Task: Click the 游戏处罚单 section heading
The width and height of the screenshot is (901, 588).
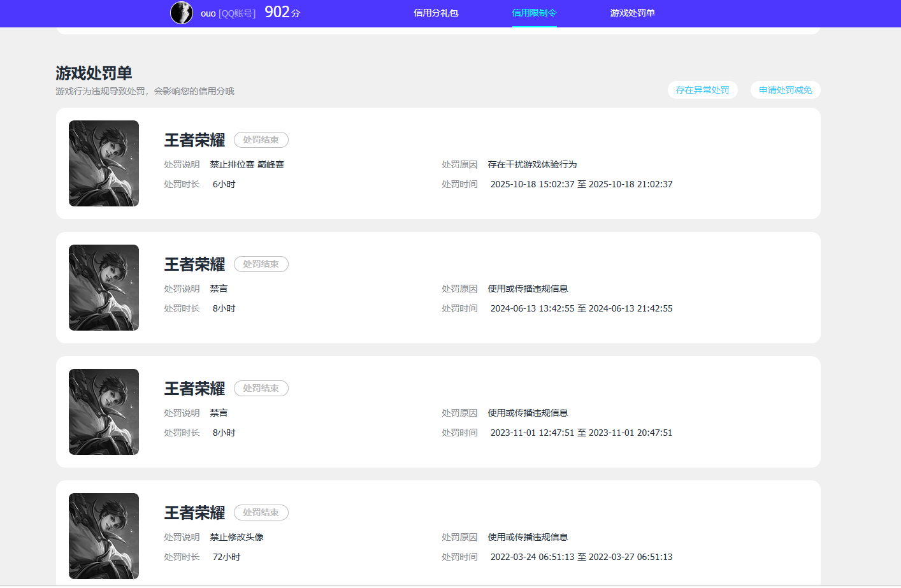Action: [94, 73]
